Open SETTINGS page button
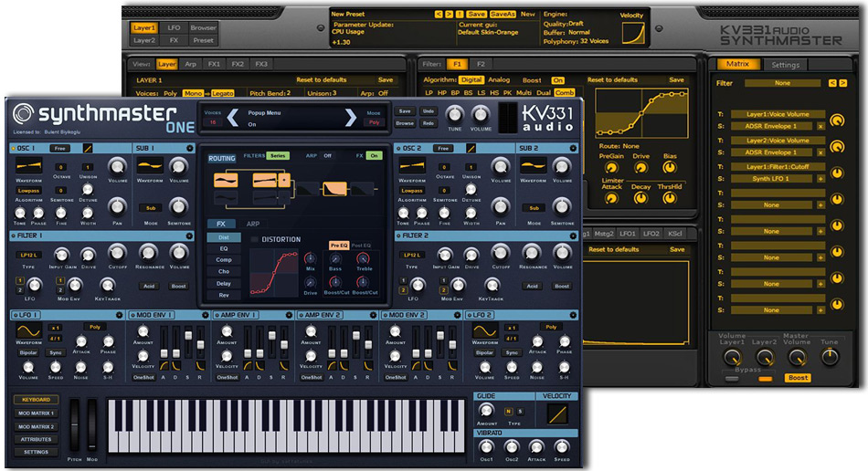This screenshot has height=471, width=868. [36, 452]
